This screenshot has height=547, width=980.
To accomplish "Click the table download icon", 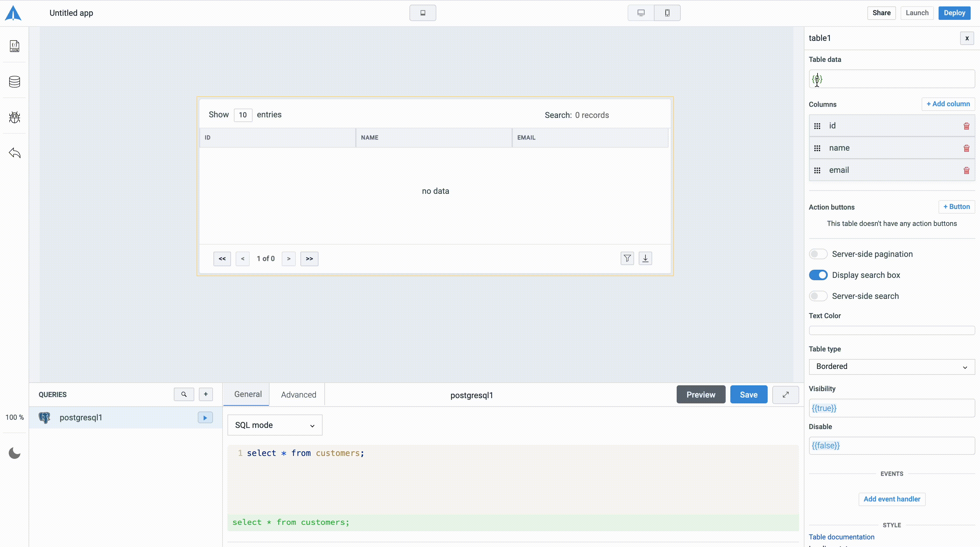I will click(x=645, y=258).
